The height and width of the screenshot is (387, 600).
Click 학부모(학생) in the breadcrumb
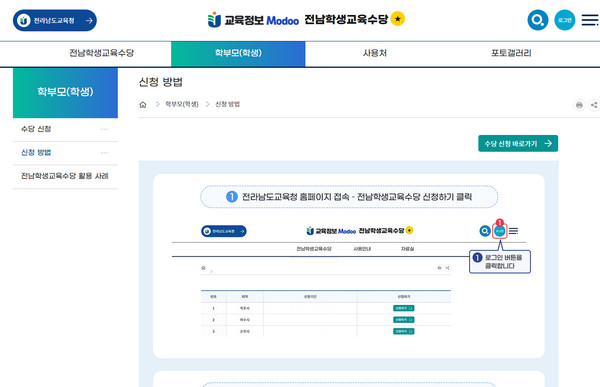pyautogui.click(x=182, y=104)
